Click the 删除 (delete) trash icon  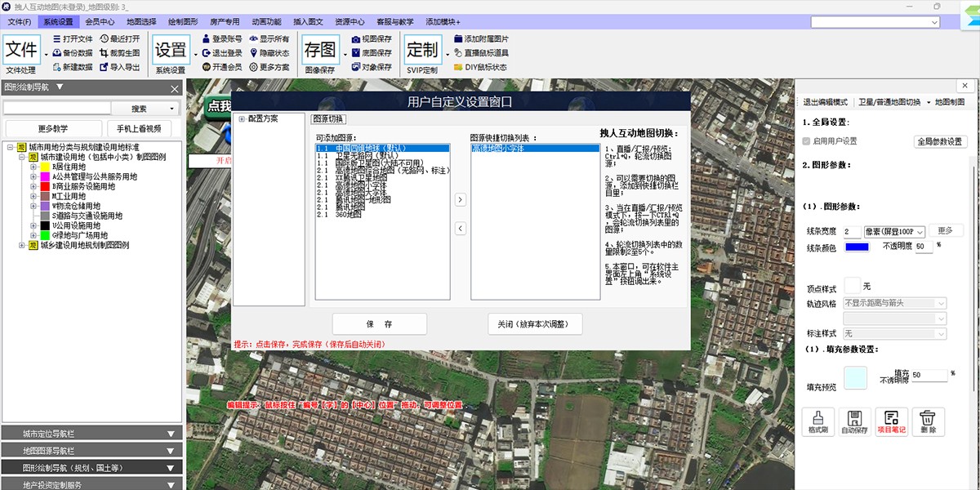[927, 420]
